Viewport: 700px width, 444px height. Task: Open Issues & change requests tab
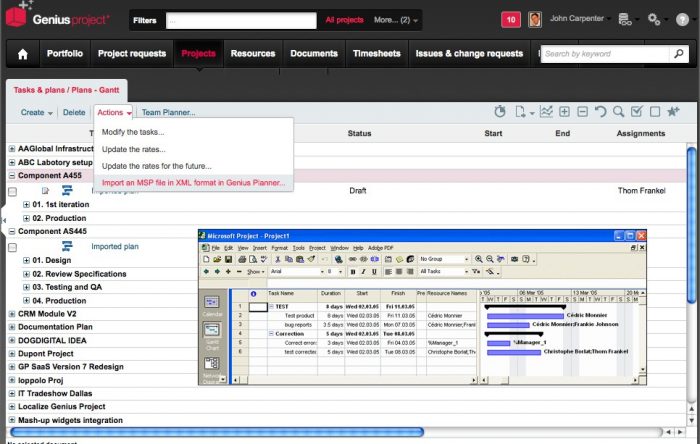[x=469, y=54]
